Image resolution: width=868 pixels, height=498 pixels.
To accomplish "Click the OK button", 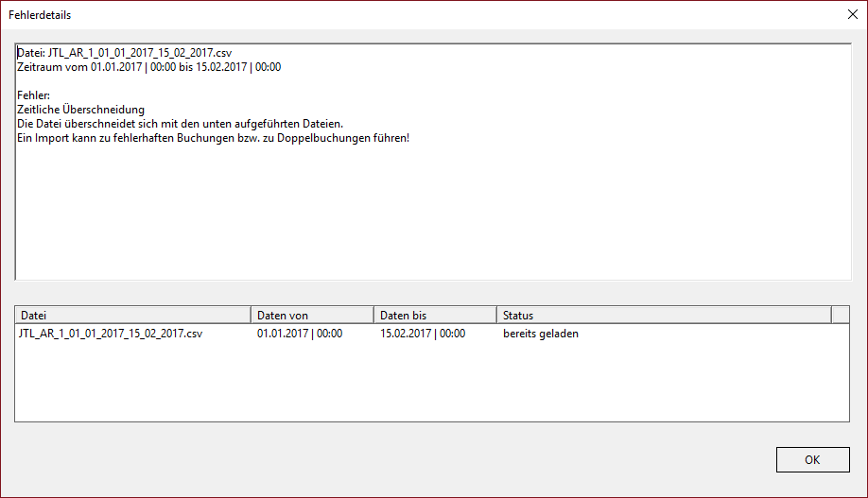I will [x=812, y=460].
